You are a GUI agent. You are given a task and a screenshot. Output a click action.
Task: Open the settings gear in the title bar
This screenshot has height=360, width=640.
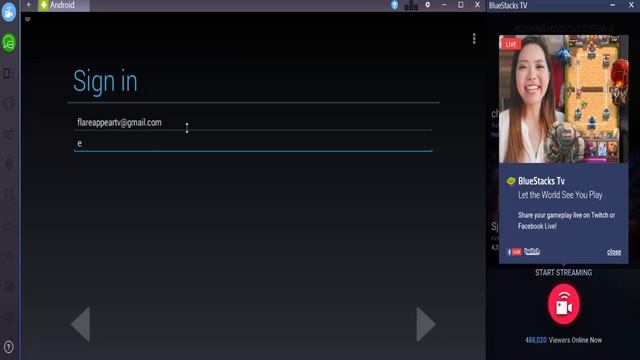(x=427, y=5)
